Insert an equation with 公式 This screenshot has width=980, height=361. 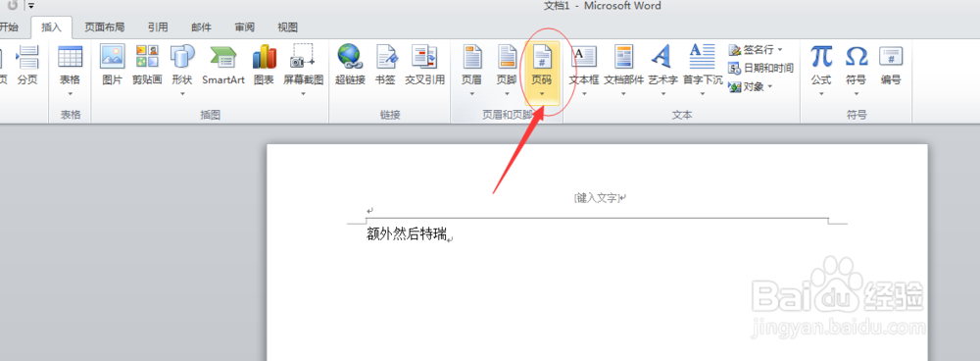point(821,70)
